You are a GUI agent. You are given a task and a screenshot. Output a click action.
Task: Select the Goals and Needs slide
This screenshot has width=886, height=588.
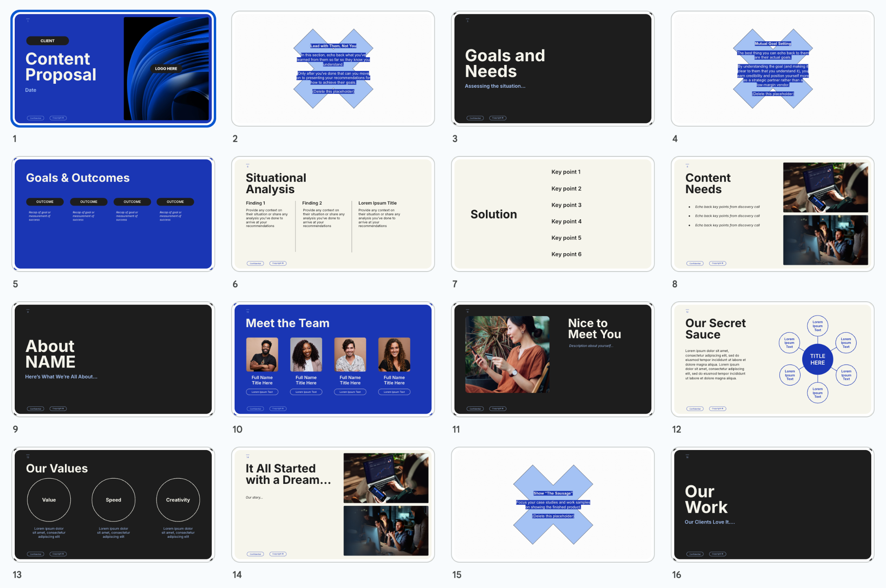point(553,69)
